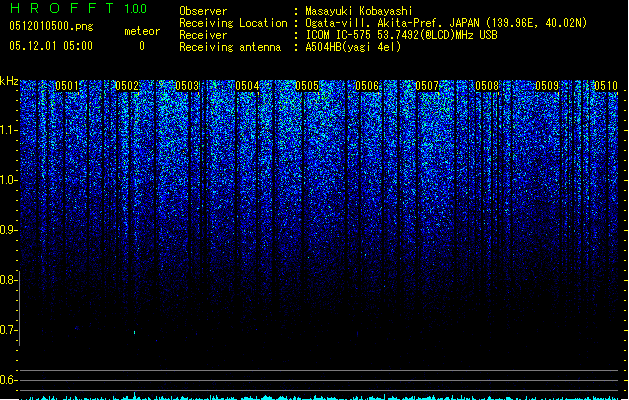Select the version number 1.00

tap(135, 9)
